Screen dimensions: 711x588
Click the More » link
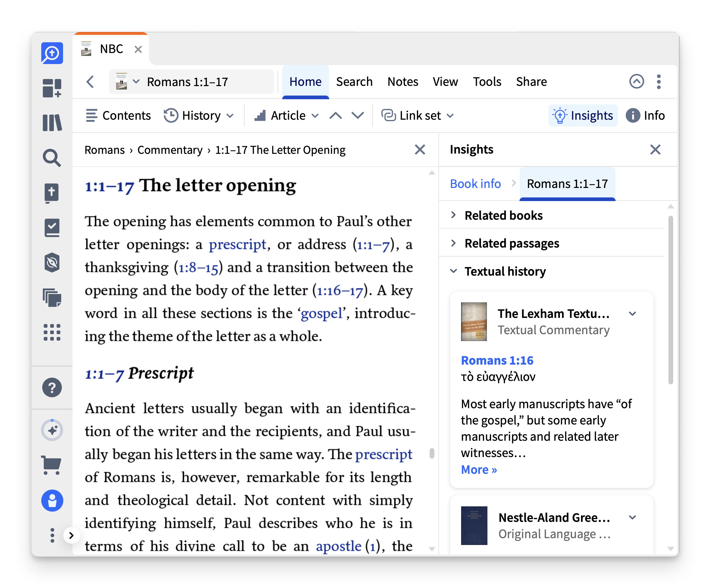pyautogui.click(x=479, y=470)
